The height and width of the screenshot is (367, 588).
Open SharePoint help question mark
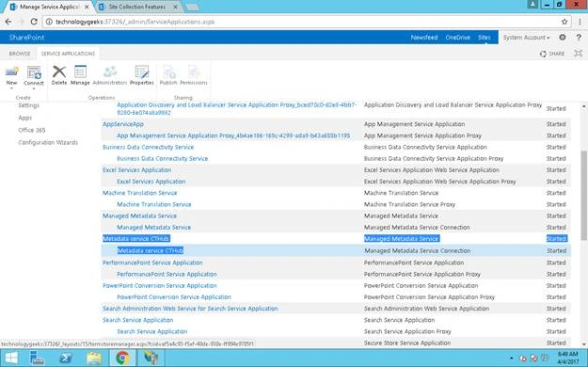click(579, 37)
